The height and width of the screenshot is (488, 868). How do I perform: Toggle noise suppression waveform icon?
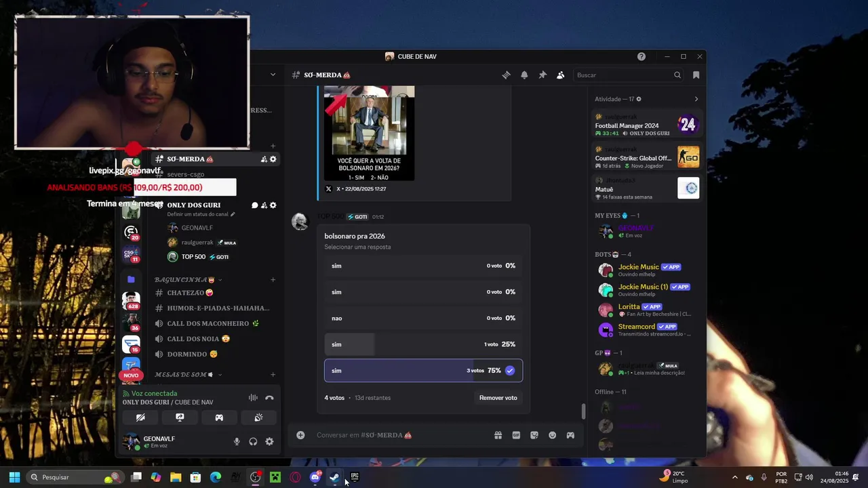(253, 398)
